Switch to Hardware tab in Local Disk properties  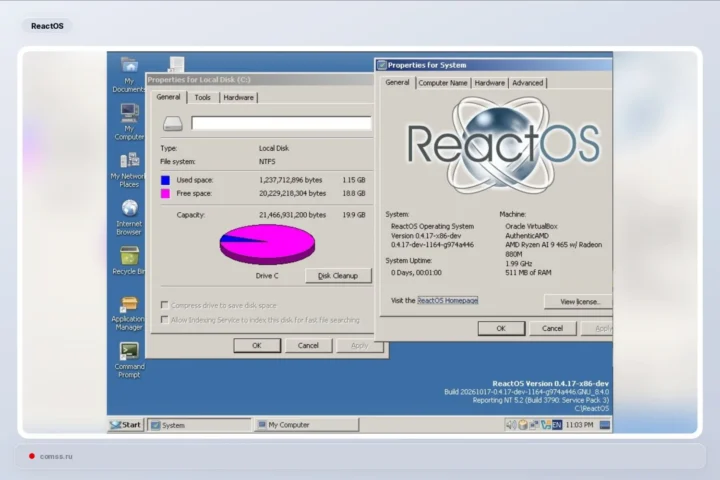238,97
